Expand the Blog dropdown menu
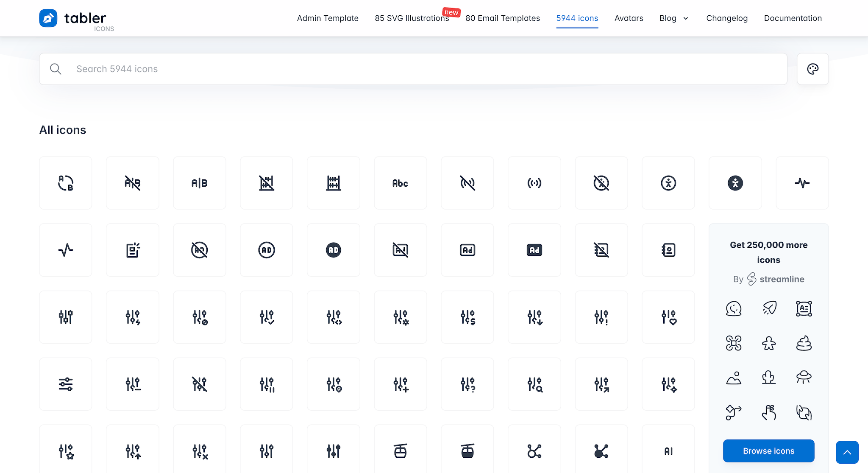Image resolution: width=868 pixels, height=473 pixels. [674, 18]
